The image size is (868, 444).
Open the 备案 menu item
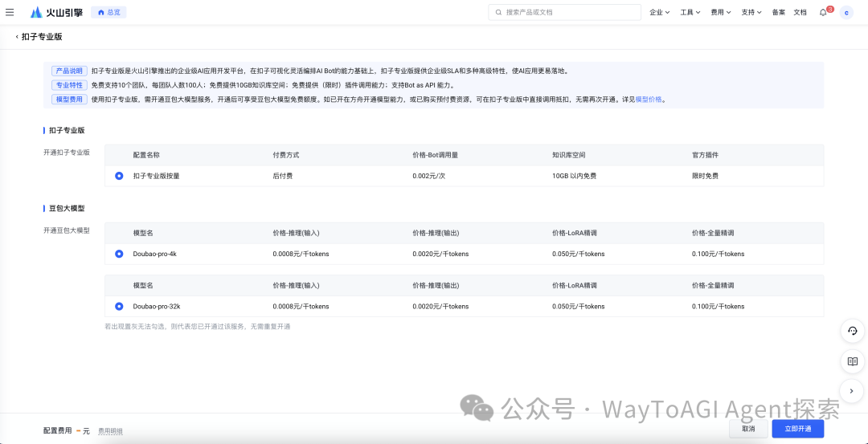point(778,12)
